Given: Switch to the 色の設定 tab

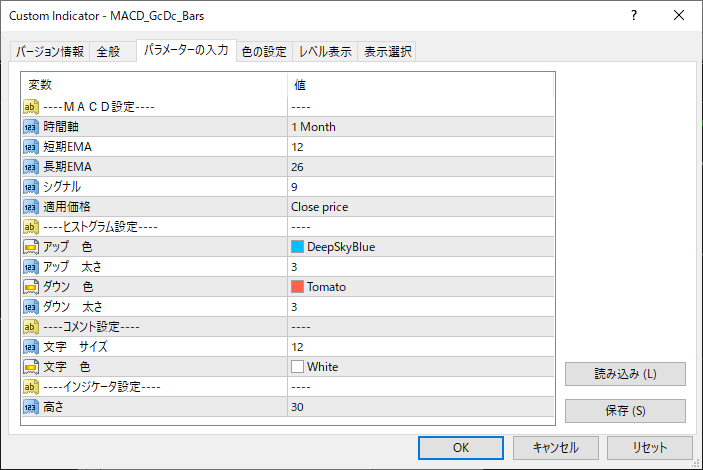Looking at the screenshot, I should tap(264, 52).
